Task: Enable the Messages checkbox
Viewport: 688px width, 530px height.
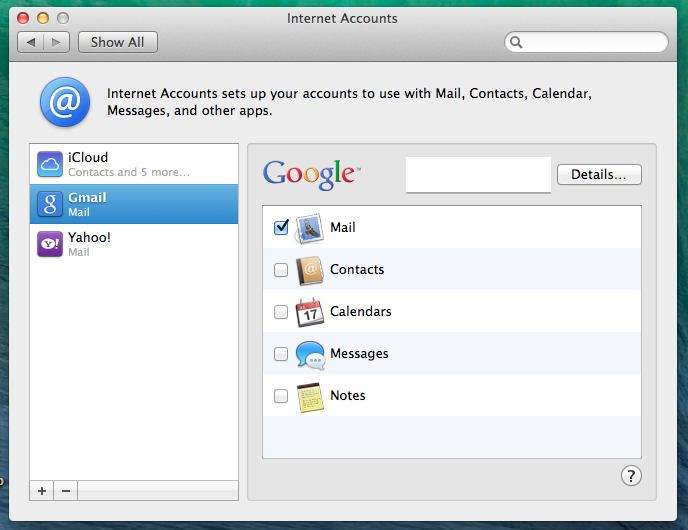Action: point(281,354)
